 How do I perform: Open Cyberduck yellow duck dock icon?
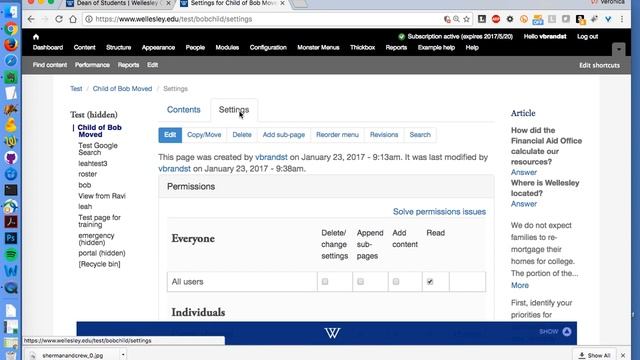click(x=11, y=125)
